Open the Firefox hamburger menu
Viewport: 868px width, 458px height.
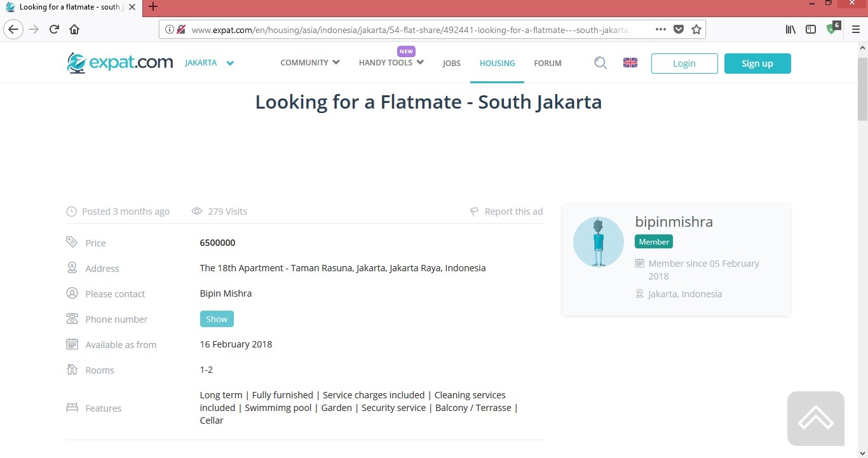[x=856, y=29]
